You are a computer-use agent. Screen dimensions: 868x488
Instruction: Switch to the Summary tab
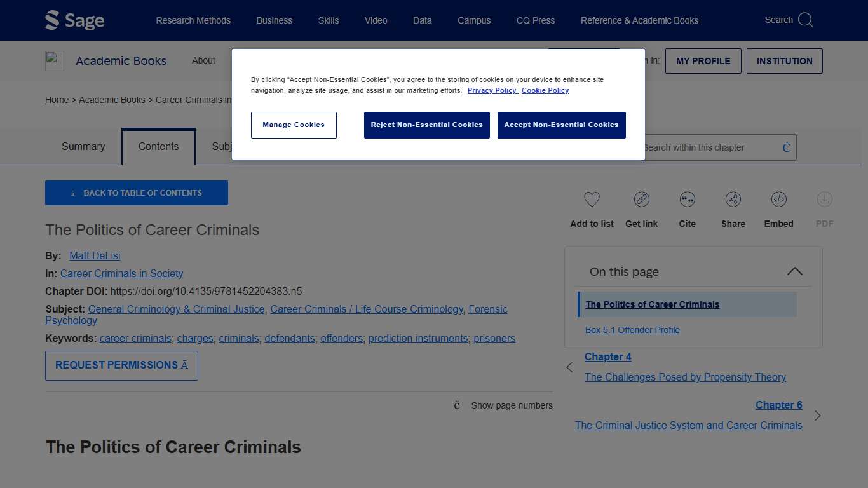coord(83,146)
